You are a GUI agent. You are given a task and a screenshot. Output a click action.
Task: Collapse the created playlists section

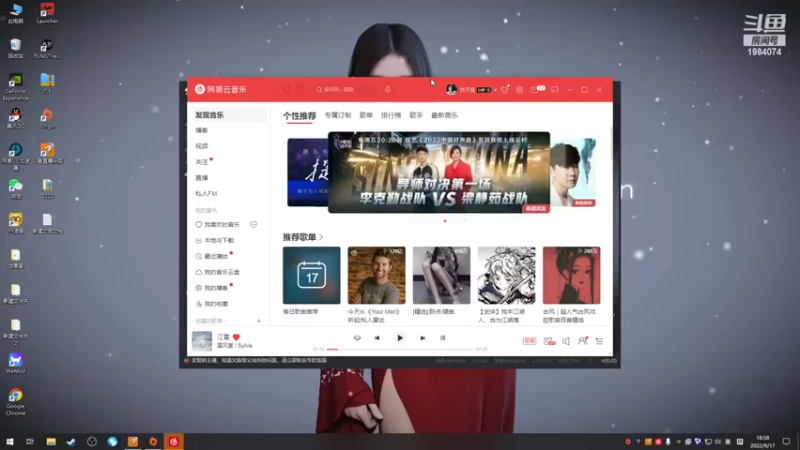[211, 321]
